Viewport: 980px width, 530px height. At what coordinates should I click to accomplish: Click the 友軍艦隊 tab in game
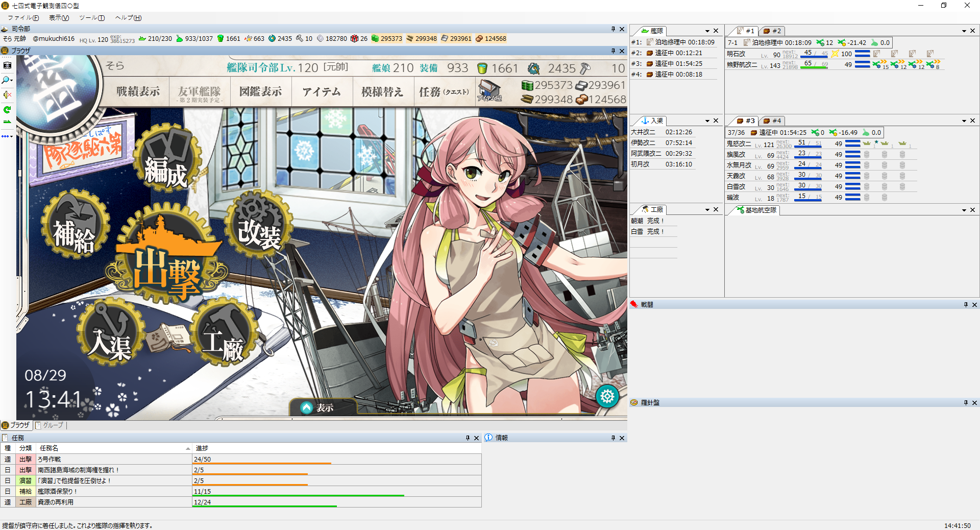tap(200, 92)
